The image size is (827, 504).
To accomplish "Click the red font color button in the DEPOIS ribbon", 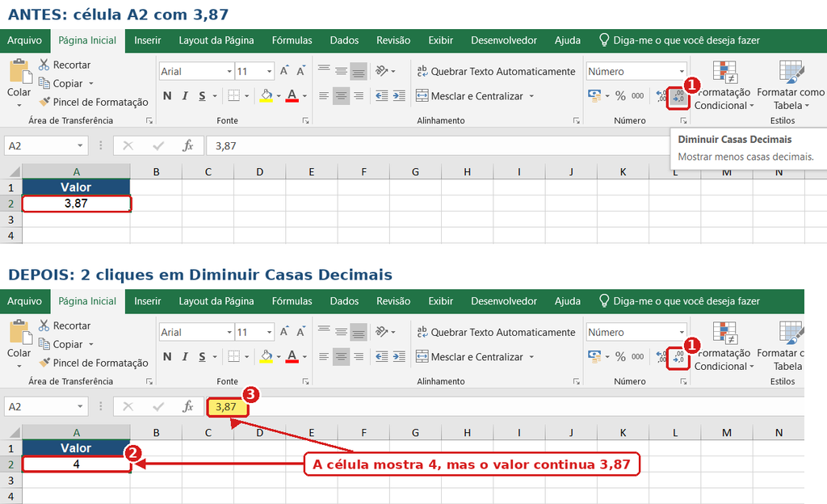I will [292, 357].
